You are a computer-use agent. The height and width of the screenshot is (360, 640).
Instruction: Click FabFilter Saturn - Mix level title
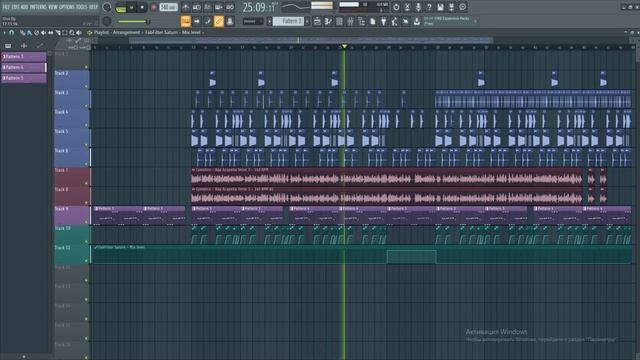pyautogui.click(x=173, y=32)
